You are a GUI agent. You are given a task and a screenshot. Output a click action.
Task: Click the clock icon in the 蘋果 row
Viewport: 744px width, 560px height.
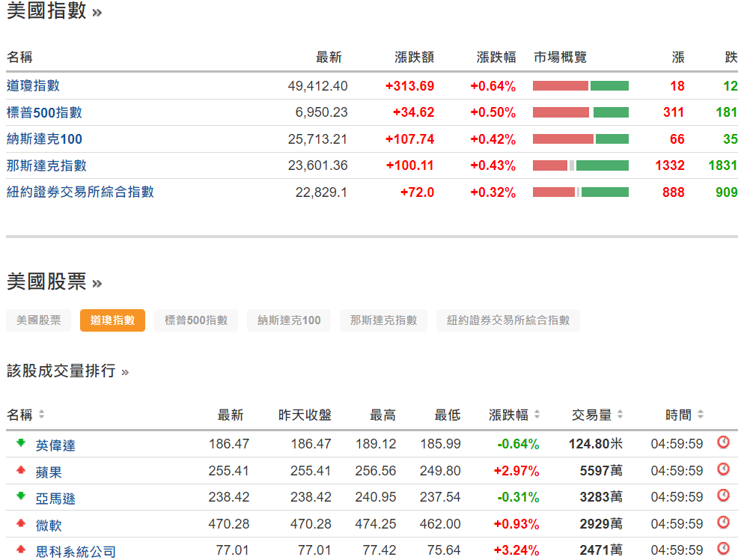click(722, 469)
